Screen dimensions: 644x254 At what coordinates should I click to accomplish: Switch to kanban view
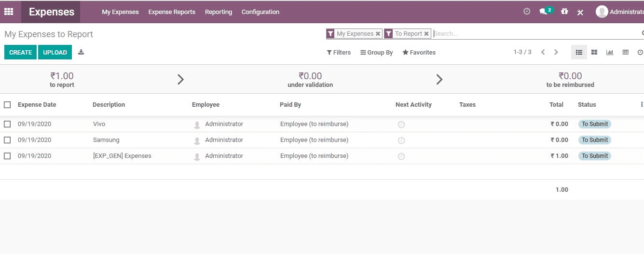(594, 52)
